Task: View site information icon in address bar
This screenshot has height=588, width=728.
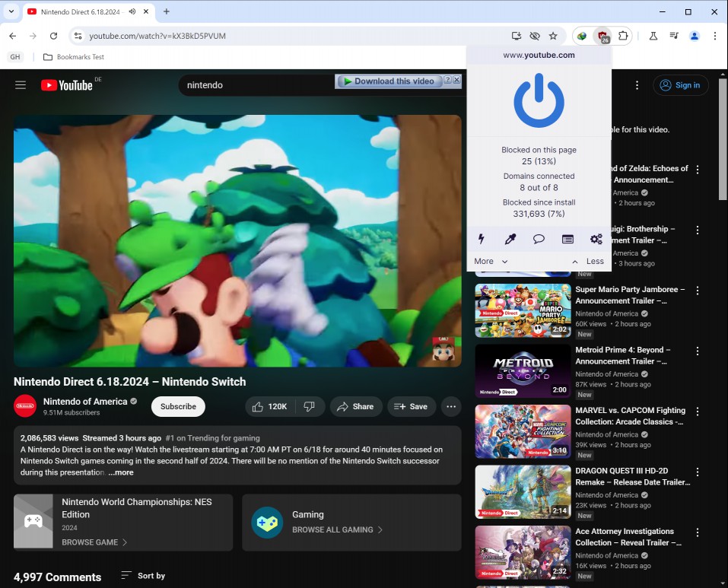Action: 78,36
